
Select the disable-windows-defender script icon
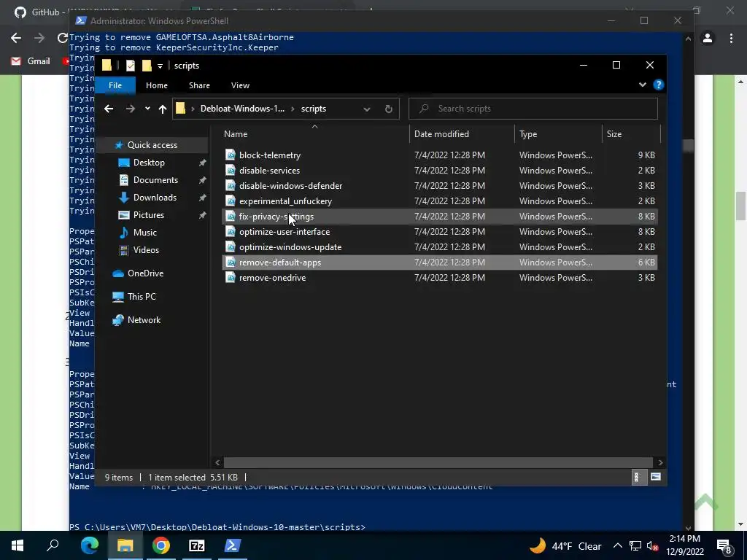pyautogui.click(x=231, y=185)
